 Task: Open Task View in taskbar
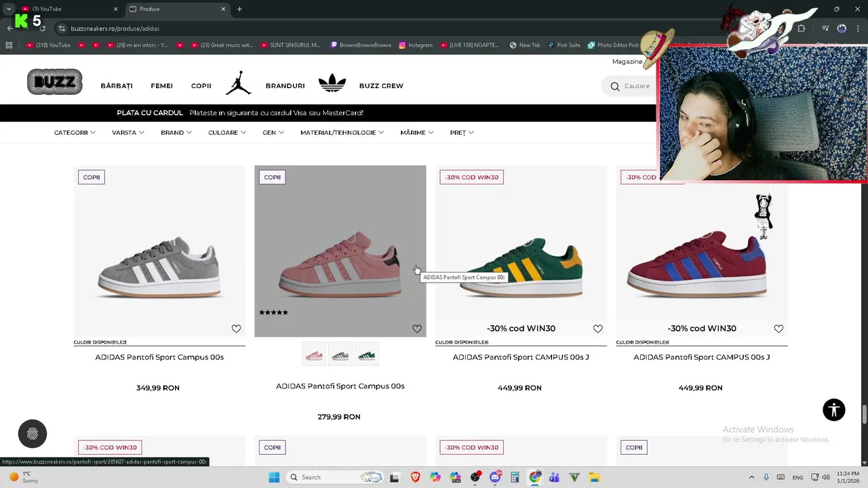[x=395, y=477]
